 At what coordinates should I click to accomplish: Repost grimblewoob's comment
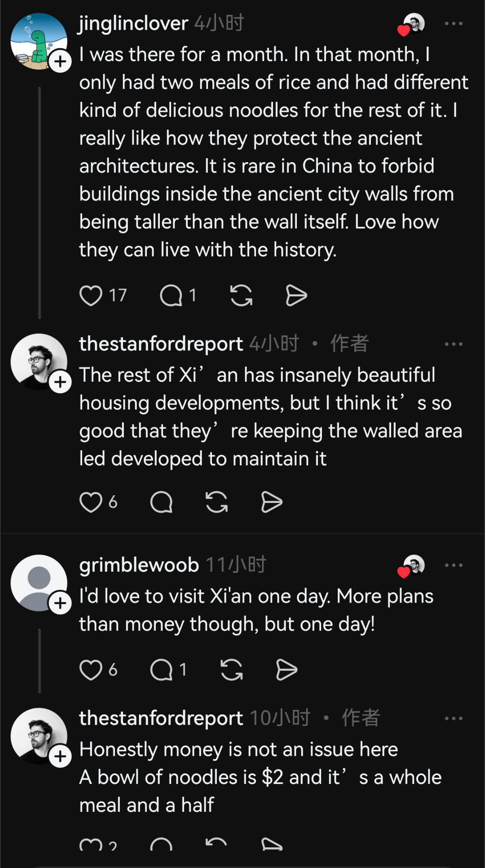point(232,670)
